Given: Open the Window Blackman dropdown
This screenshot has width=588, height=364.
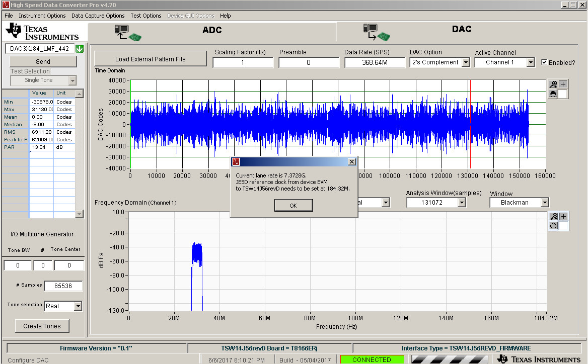Looking at the screenshot, I should click(544, 203).
